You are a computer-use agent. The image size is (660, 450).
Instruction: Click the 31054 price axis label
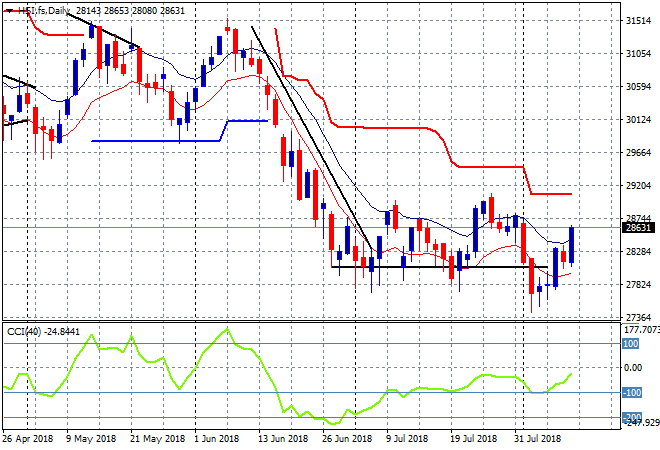click(639, 53)
